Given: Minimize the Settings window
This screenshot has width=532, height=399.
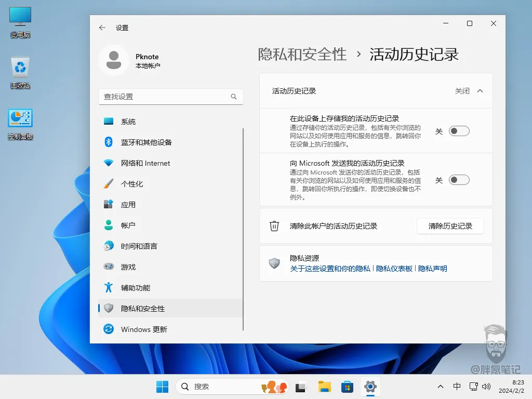Looking at the screenshot, I should 446,23.
